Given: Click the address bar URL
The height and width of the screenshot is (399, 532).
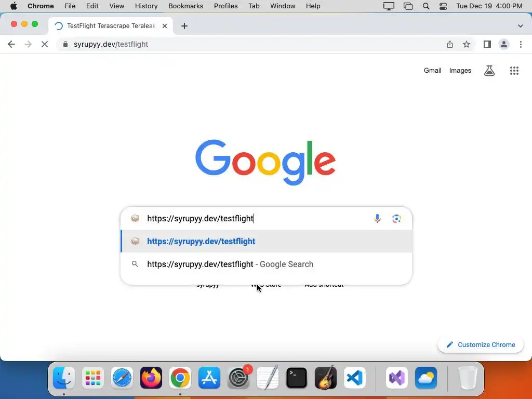Looking at the screenshot, I should (x=111, y=44).
